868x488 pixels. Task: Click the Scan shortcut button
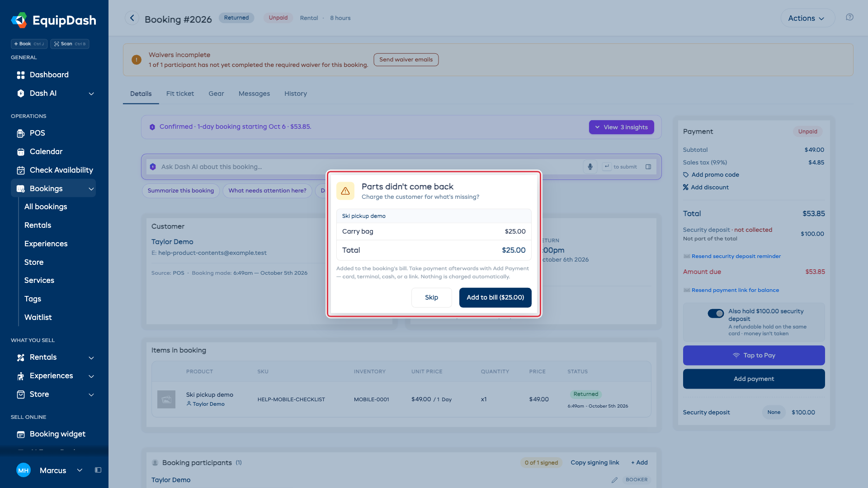click(x=70, y=44)
